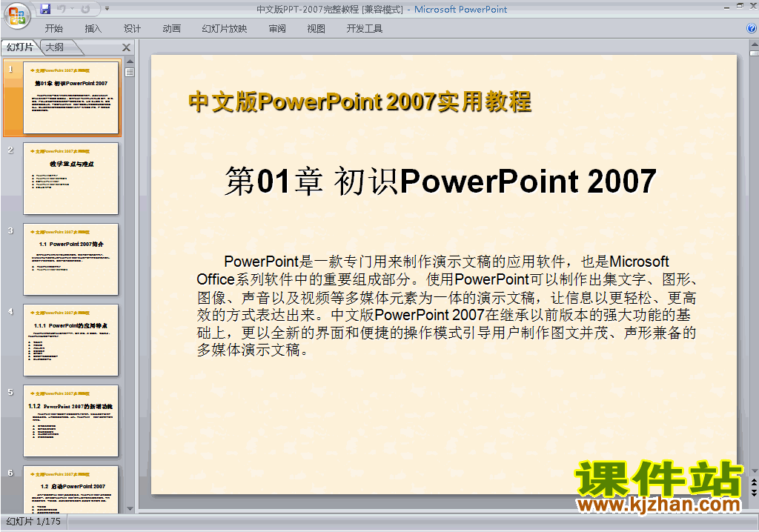Image resolution: width=759 pixels, height=532 pixels.
Task: Save the presentation using the floppy icon
Action: coord(45,9)
